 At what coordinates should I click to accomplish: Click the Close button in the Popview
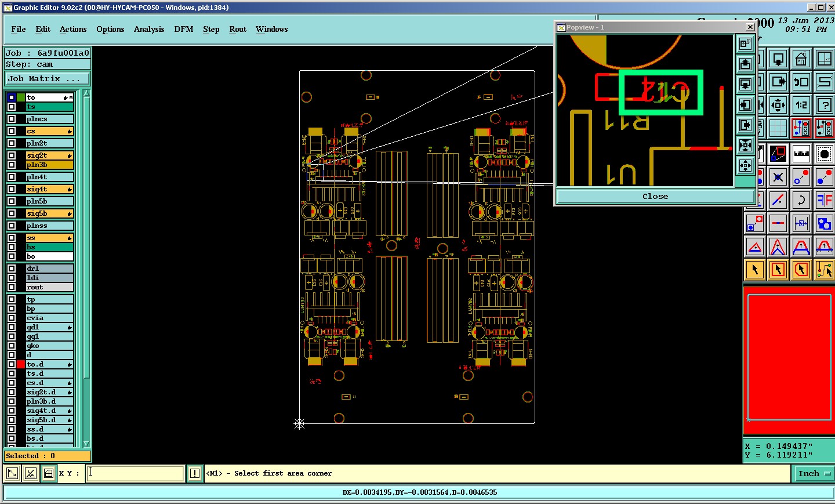[x=655, y=196]
